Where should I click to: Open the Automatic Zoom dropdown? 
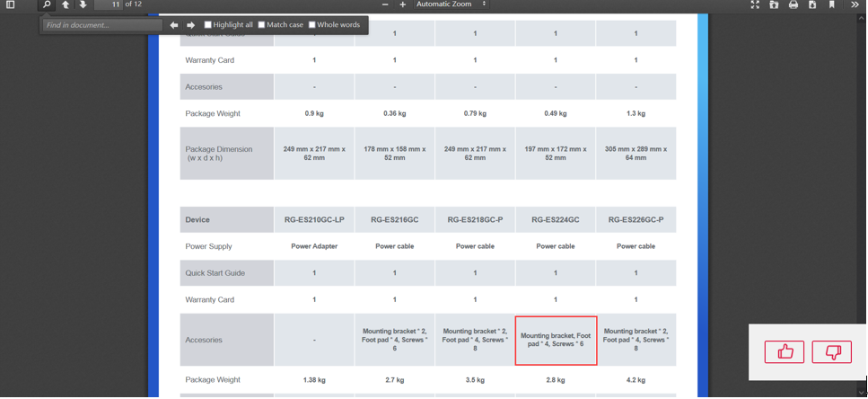tap(451, 4)
